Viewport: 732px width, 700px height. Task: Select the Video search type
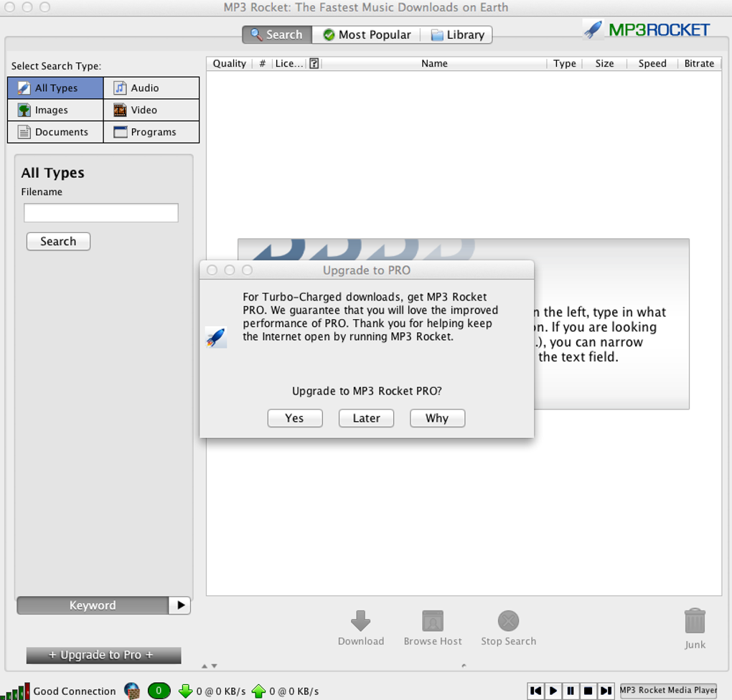pyautogui.click(x=151, y=110)
